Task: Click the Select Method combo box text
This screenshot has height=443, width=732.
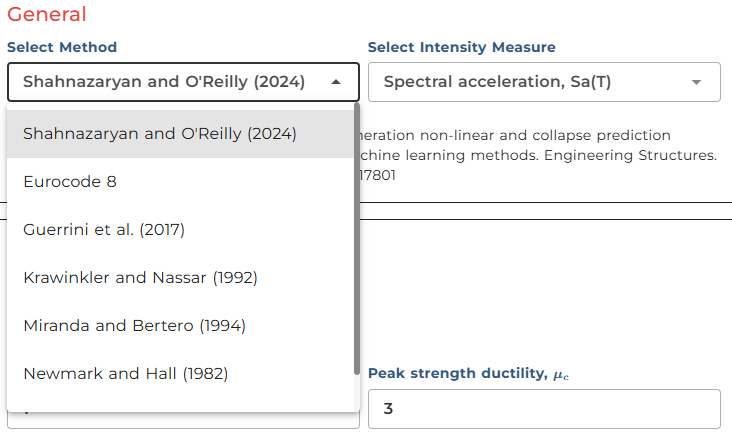Action: coord(164,82)
